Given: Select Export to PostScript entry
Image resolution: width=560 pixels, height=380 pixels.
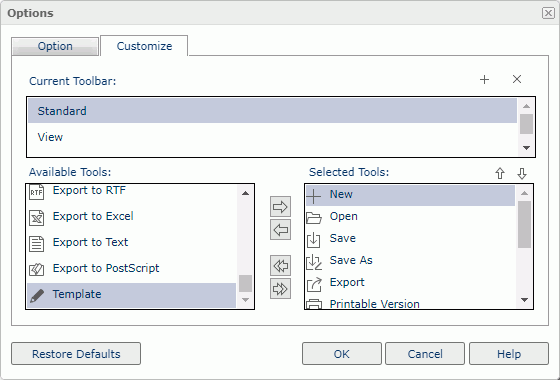Looking at the screenshot, I should (x=132, y=269).
